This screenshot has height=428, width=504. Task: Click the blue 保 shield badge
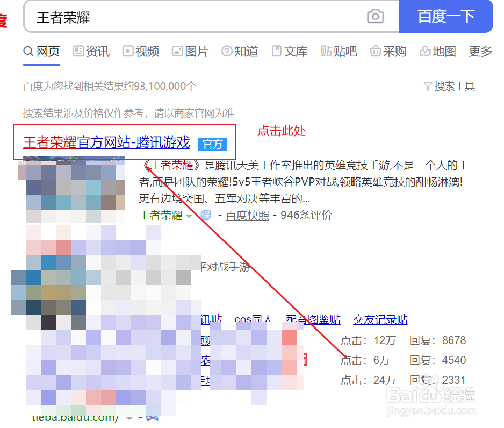click(x=205, y=215)
